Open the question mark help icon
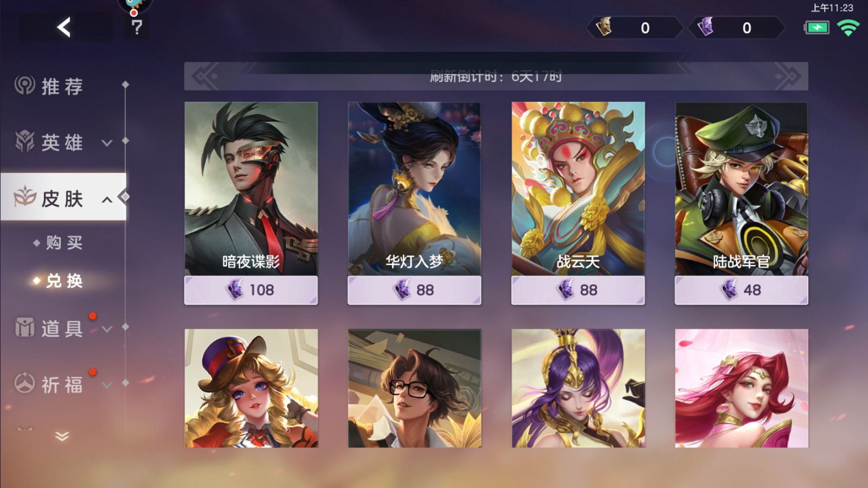This screenshot has width=868, height=488. 137,27
